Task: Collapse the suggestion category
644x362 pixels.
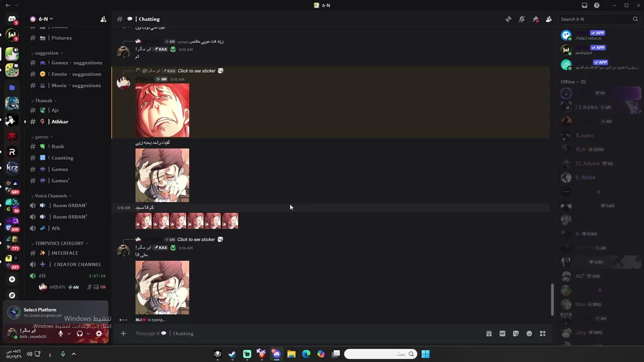Action: coord(49,53)
